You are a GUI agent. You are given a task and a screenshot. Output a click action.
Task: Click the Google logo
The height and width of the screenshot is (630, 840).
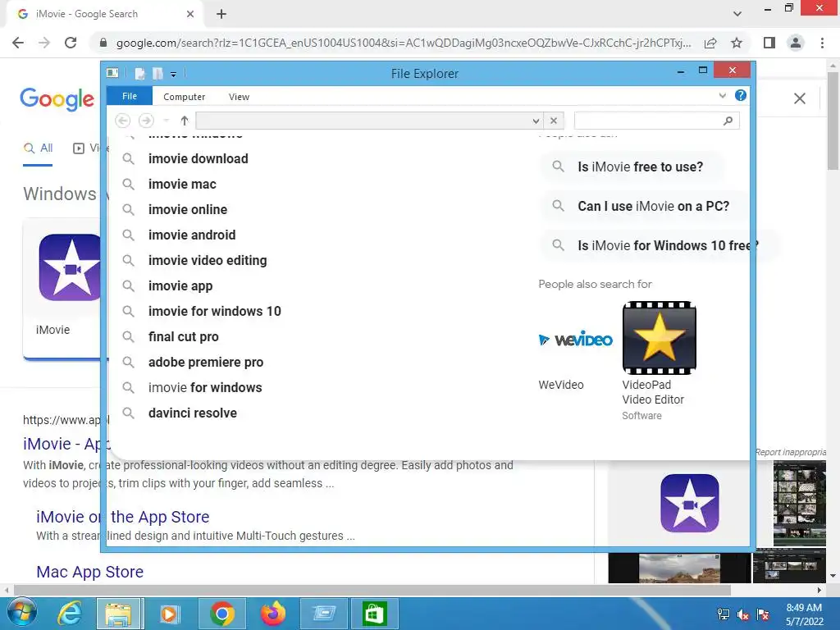[57, 99]
